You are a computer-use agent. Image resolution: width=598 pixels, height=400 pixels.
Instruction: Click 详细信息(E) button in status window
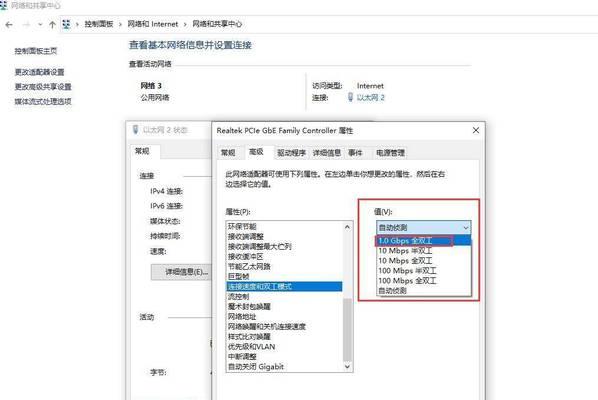tap(182, 272)
